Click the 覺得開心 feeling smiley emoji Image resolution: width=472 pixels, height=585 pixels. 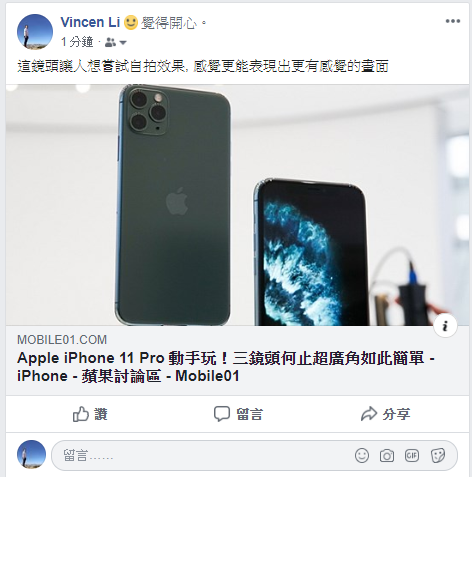pos(131,23)
